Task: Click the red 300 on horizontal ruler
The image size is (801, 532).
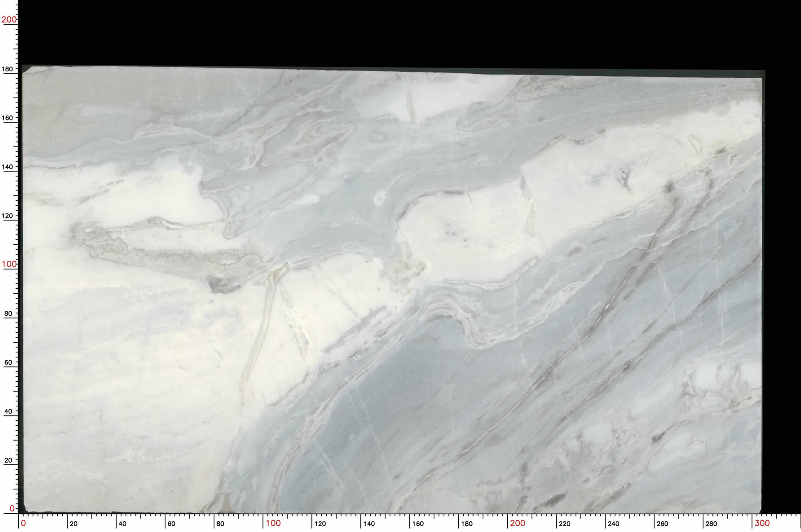Action: pos(762,523)
